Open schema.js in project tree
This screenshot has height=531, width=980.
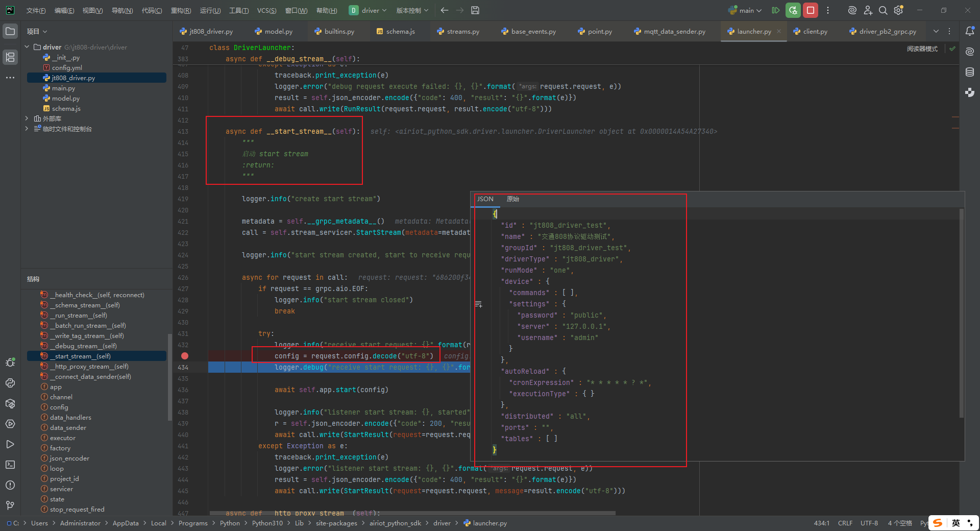pyautogui.click(x=66, y=108)
